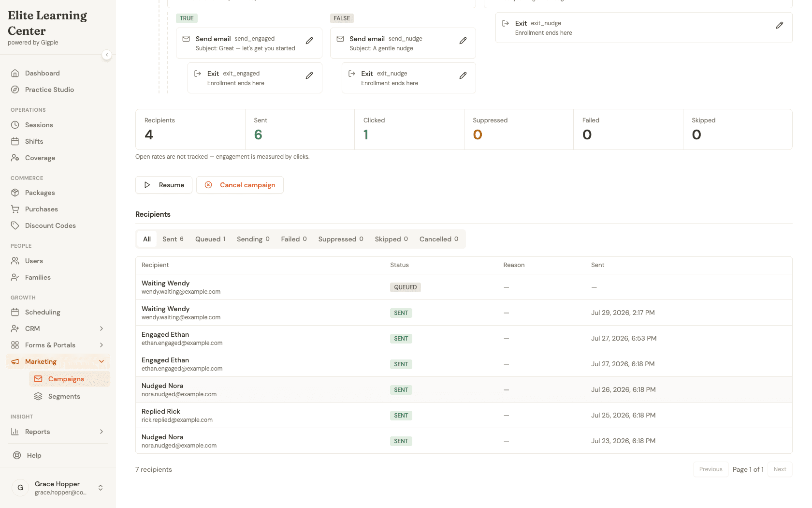
Task: Open the Segments sidebar link
Action: click(x=70, y=396)
